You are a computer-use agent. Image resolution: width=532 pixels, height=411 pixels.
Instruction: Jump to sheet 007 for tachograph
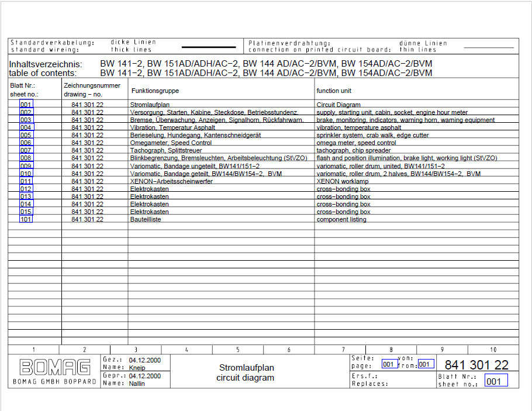click(26, 150)
